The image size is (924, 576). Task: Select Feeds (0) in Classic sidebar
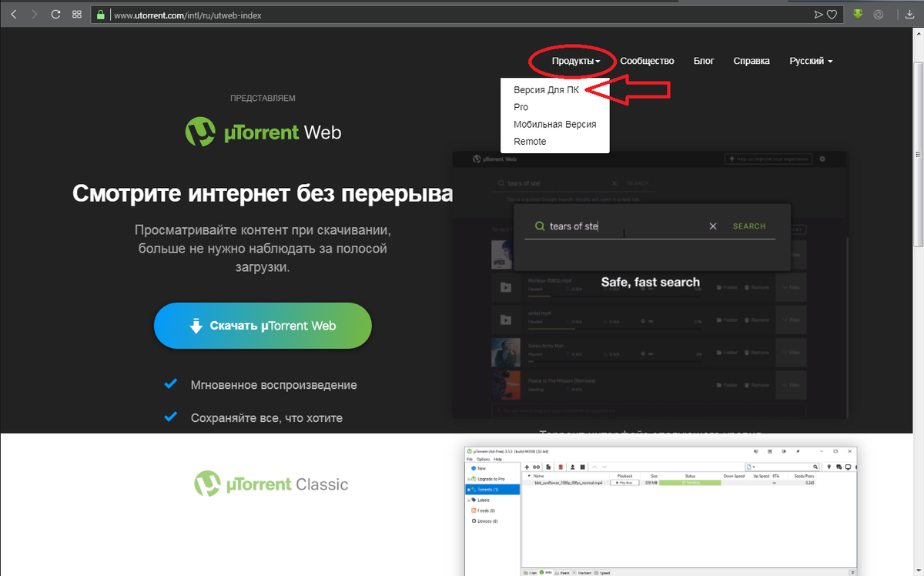point(486,511)
